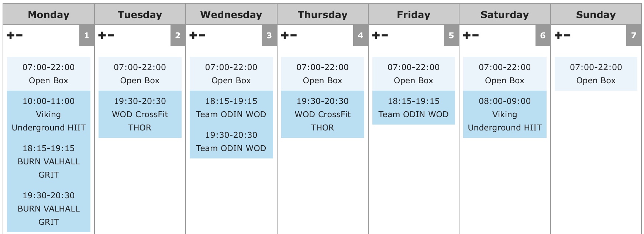This screenshot has height=234, width=644.
Task: Click the plus icon under Friday
Action: tap(376, 35)
